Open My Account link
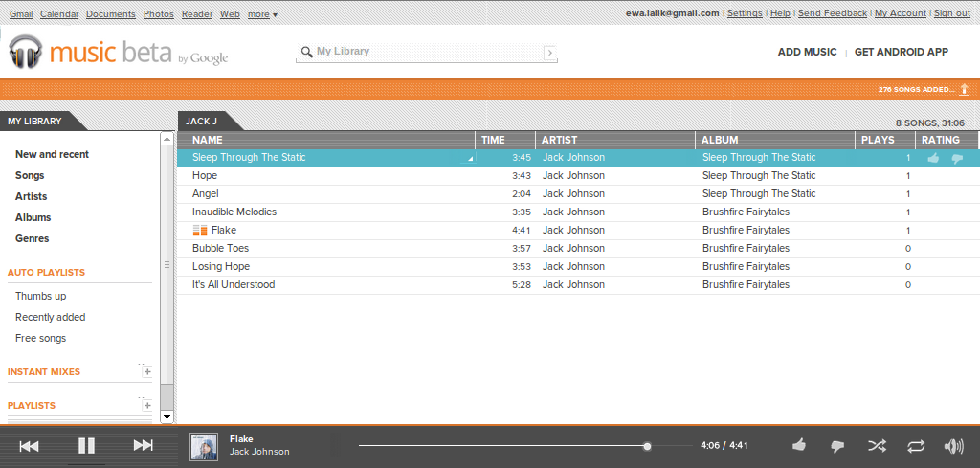 click(900, 13)
